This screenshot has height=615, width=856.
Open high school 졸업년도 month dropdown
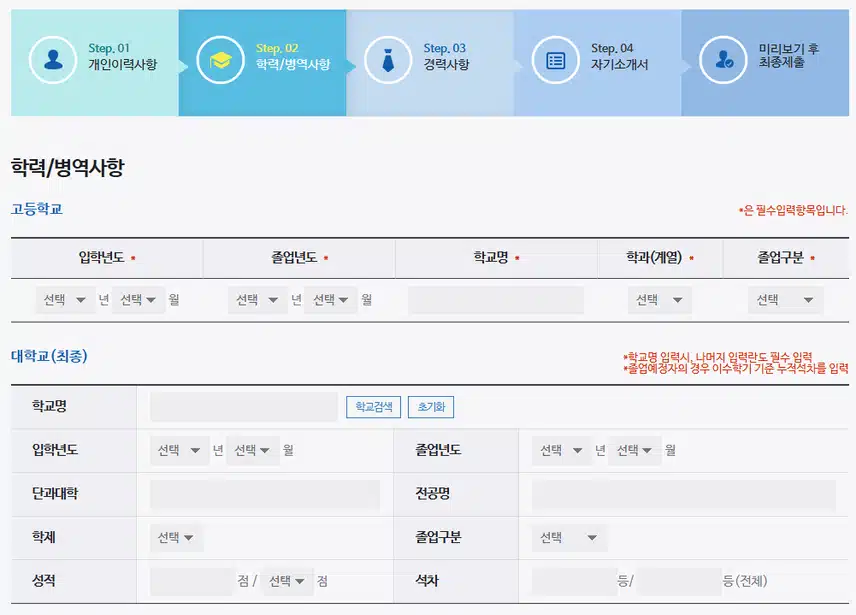pos(331,300)
